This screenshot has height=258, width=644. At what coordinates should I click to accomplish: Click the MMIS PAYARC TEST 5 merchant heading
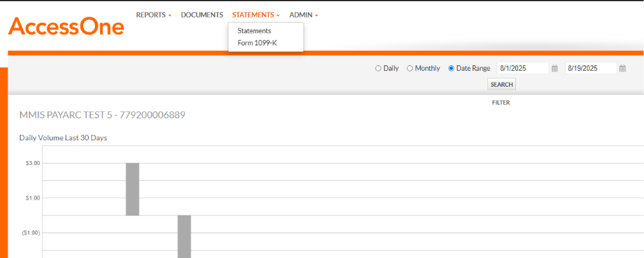103,116
